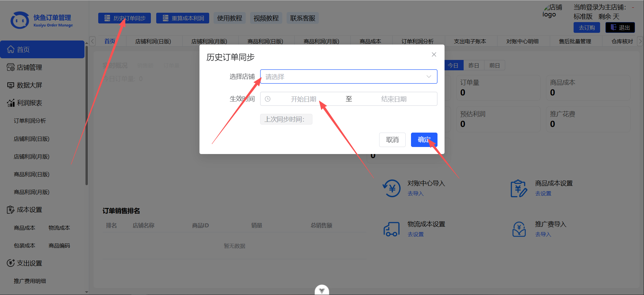644x295 pixels.
Task: Click the bottom expand arrow circle
Action: [x=322, y=291]
